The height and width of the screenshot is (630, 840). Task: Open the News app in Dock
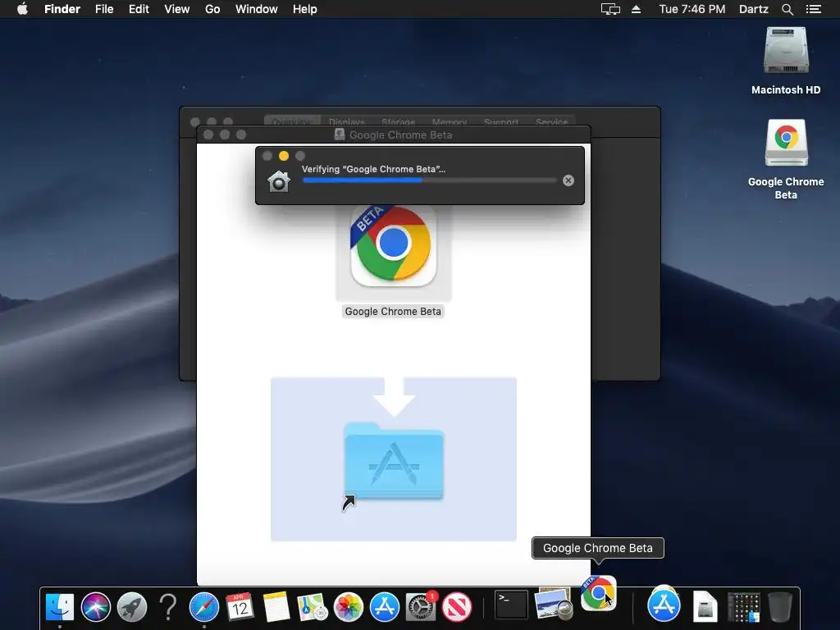pos(457,608)
